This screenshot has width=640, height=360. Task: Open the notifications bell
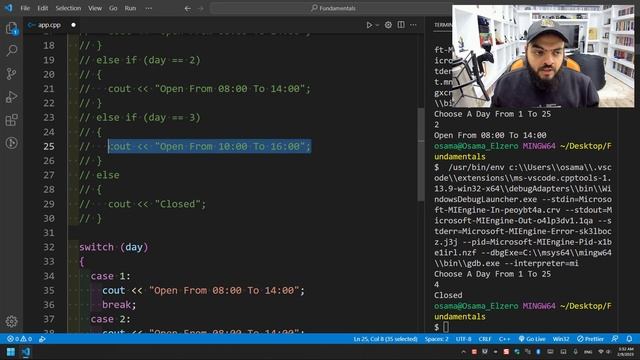tap(629, 339)
